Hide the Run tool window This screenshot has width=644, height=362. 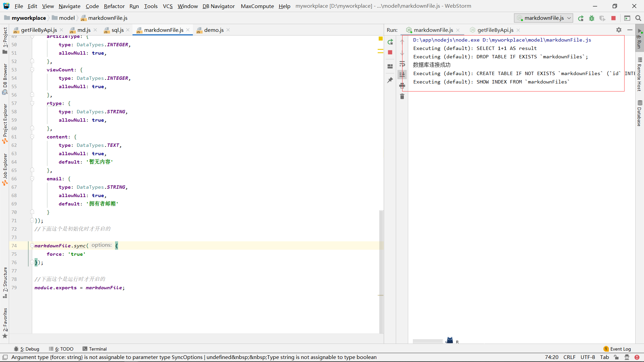(630, 30)
